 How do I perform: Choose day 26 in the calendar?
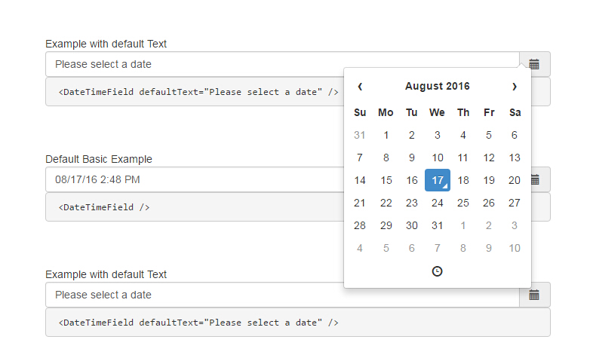[x=489, y=203]
